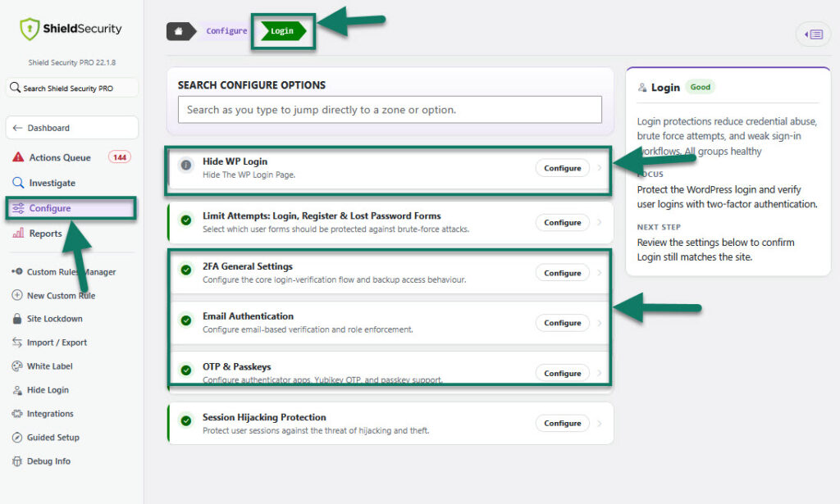Image resolution: width=840 pixels, height=504 pixels.
Task: Open Reports in sidebar
Action: [46, 234]
